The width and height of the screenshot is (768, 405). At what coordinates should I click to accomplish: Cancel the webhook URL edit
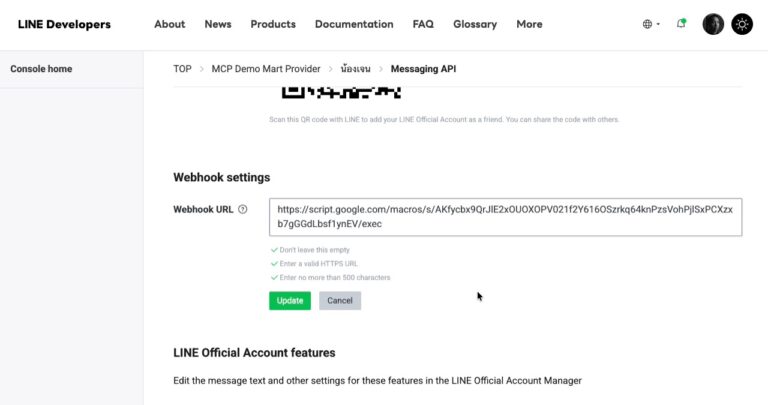pos(340,301)
